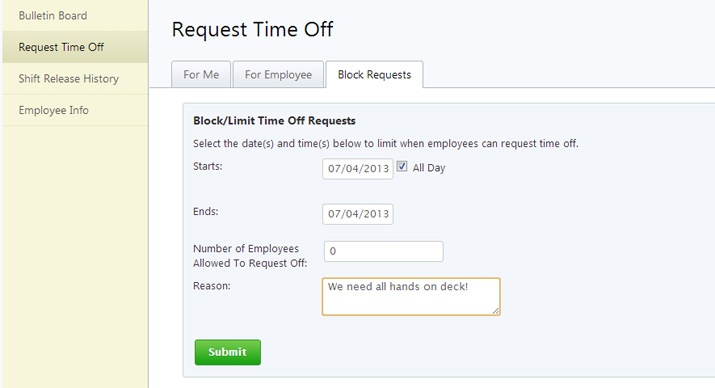
Task: Switch to the For Employee tab
Action: tap(278, 74)
